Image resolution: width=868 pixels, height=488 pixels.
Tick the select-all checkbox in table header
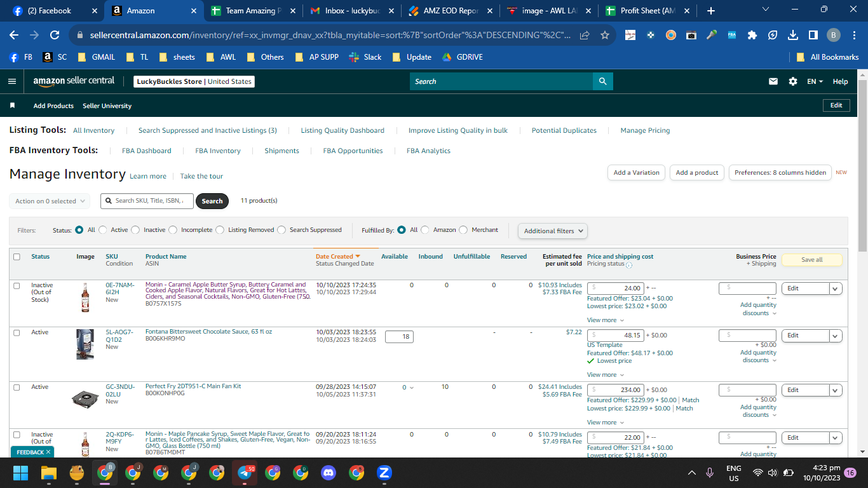click(17, 257)
